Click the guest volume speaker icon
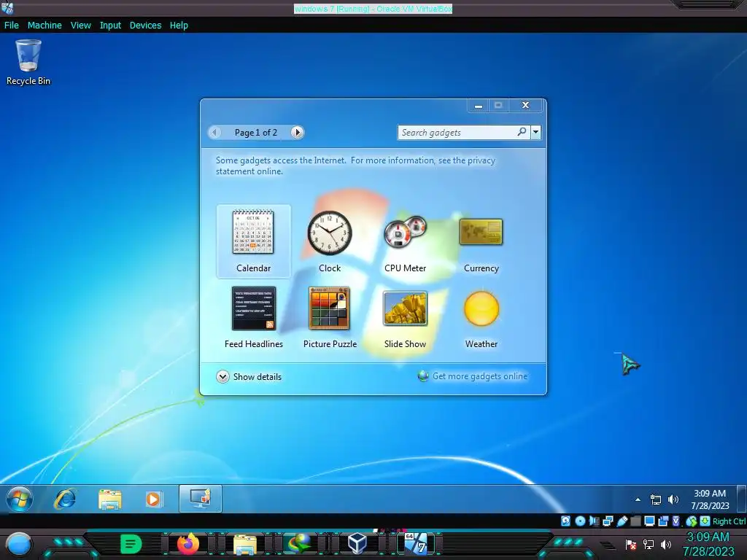 pyautogui.click(x=673, y=499)
